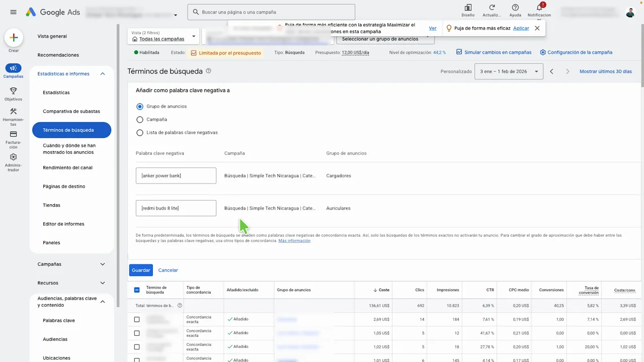Open the date range 3 ene – 1 feb dropdown
The height and width of the screenshot is (362, 644).
click(509, 71)
